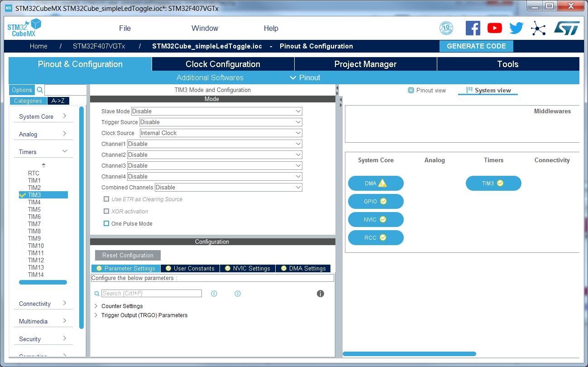Open the Help menu
The height and width of the screenshot is (367, 588).
271,28
